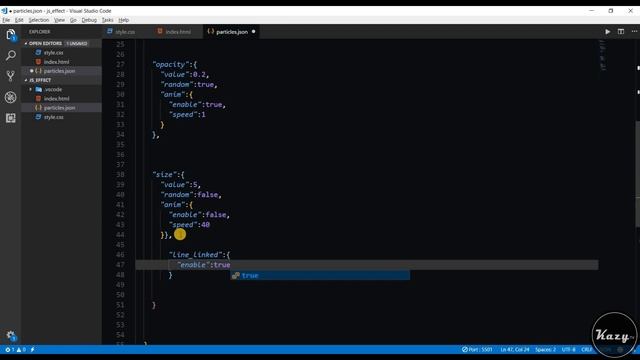Accept the 'true' autocomplete suggestion
Image resolution: width=640 pixels, height=360 pixels.
point(320,276)
